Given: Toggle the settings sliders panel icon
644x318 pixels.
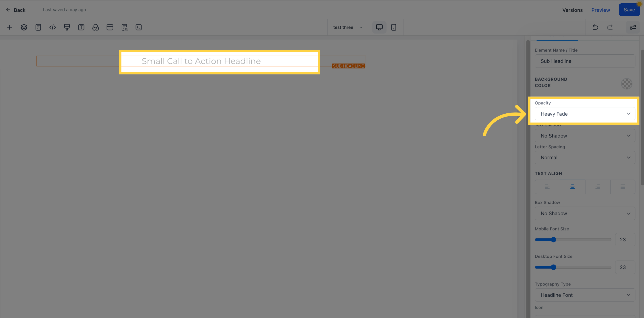Looking at the screenshot, I should pos(632,27).
